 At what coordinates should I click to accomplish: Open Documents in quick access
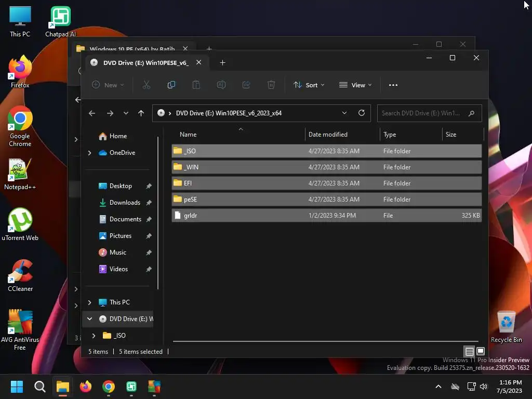tap(125, 219)
